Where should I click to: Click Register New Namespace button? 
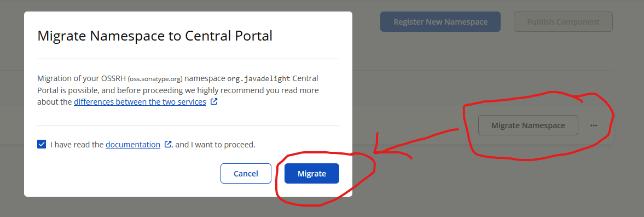pos(440,22)
